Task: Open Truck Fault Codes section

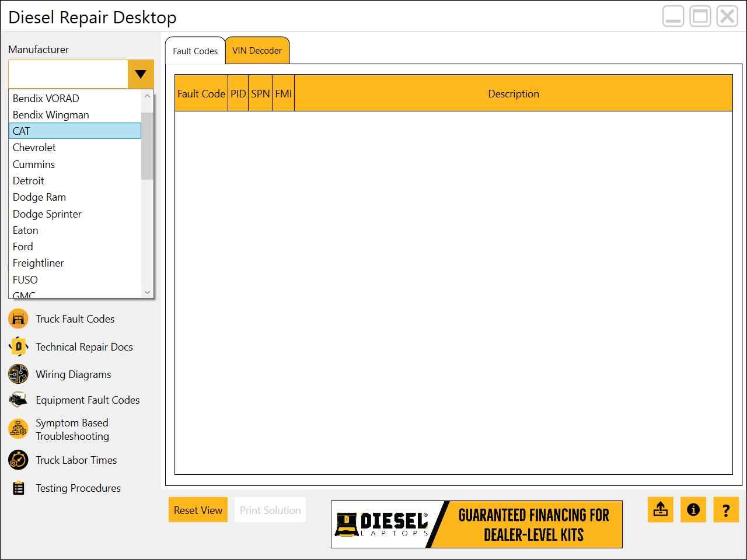Action: [x=75, y=318]
